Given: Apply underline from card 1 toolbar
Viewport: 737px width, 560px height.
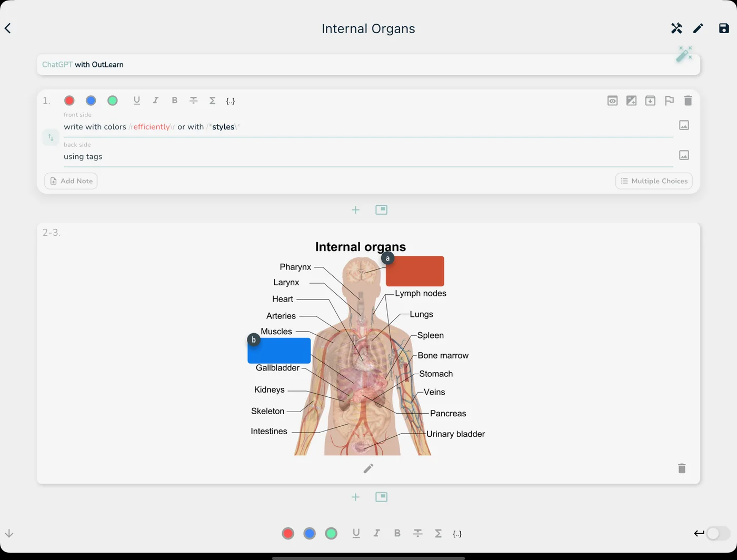Looking at the screenshot, I should pyautogui.click(x=137, y=101).
